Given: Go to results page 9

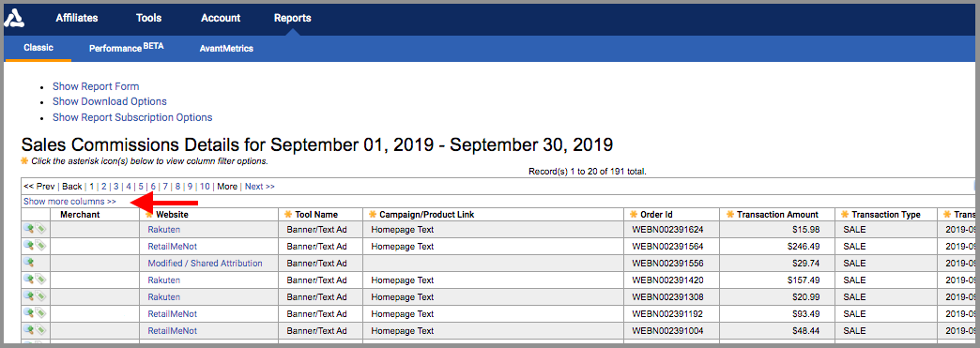Looking at the screenshot, I should point(190,186).
